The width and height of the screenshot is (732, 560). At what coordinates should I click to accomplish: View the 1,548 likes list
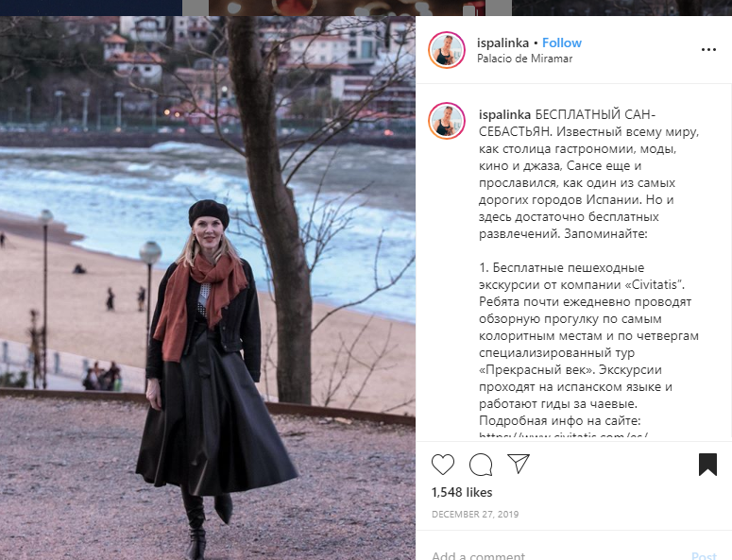[x=462, y=492]
